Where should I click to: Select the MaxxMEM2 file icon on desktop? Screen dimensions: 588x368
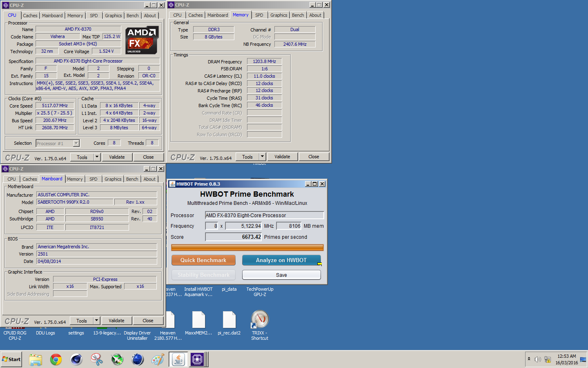198,323
